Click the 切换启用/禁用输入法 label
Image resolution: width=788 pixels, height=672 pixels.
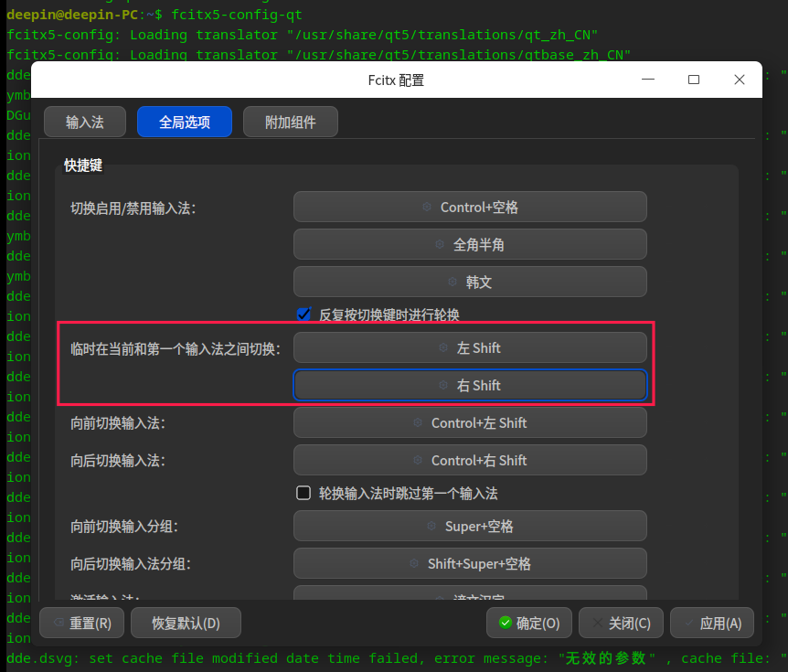coord(133,208)
